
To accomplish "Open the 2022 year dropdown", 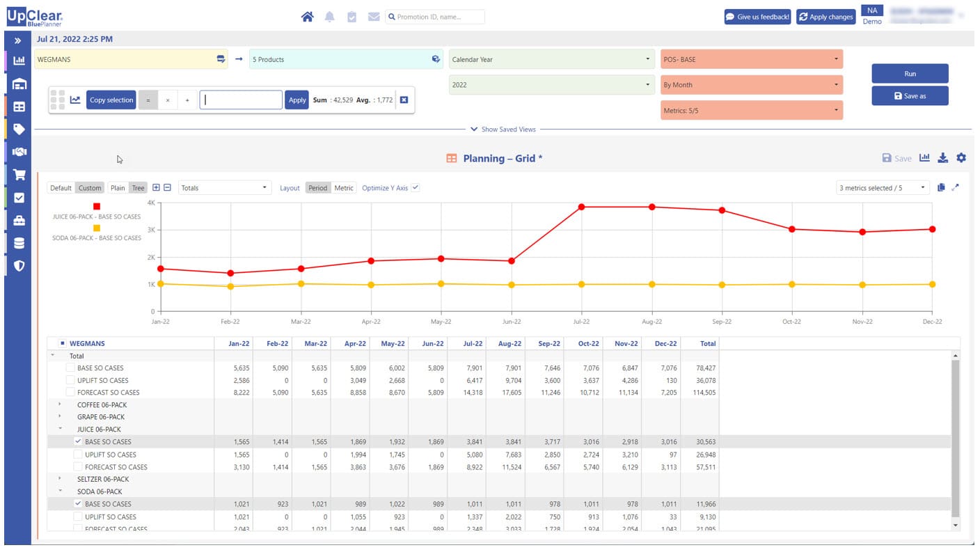I will click(x=551, y=85).
